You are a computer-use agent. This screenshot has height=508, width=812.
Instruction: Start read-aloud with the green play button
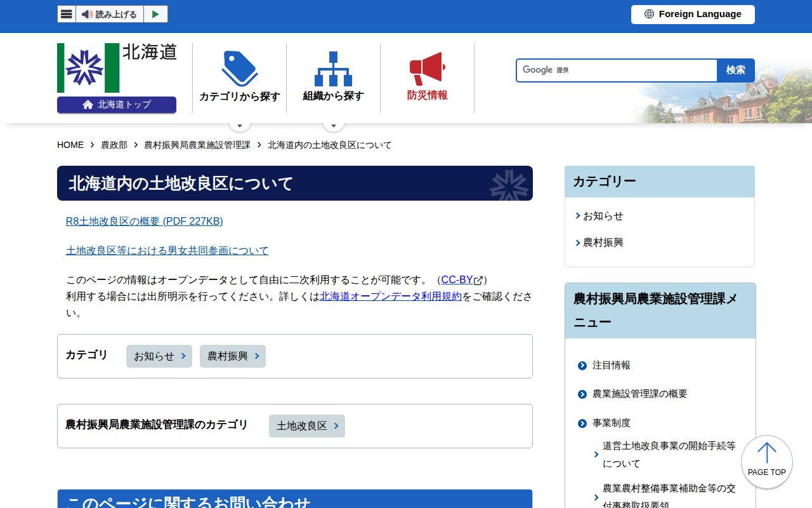pyautogui.click(x=155, y=14)
